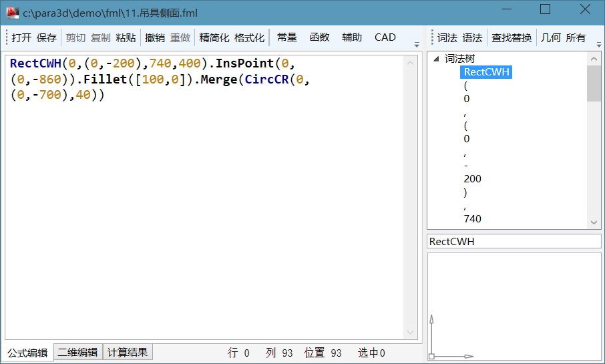Click the coordinate axis origin in preview
This screenshot has height=364, width=605.
[x=432, y=356]
